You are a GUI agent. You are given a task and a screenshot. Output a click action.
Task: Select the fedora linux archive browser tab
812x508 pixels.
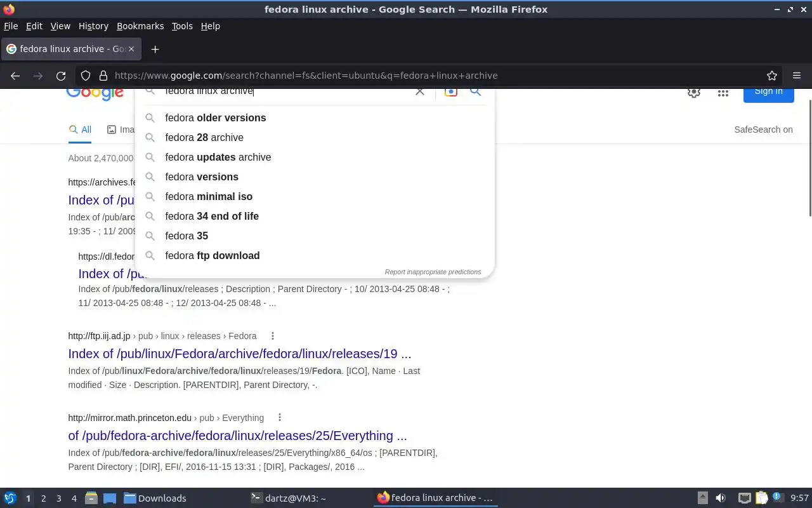tap(71, 49)
